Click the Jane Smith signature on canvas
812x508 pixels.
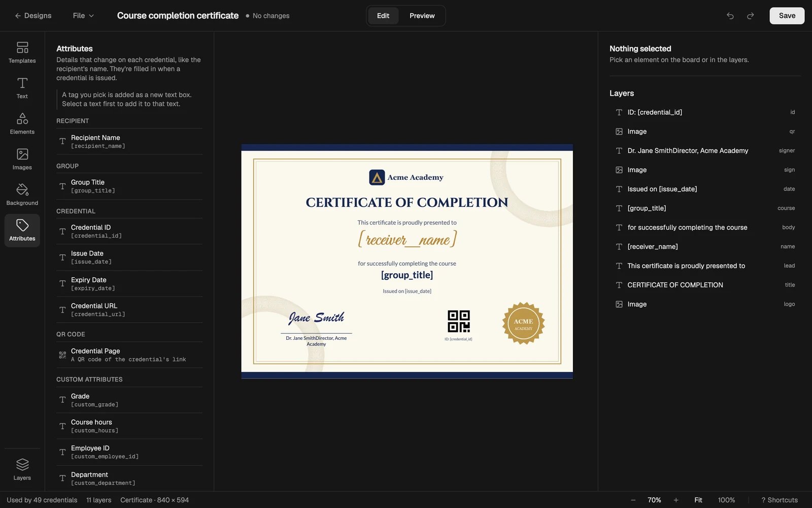click(316, 318)
